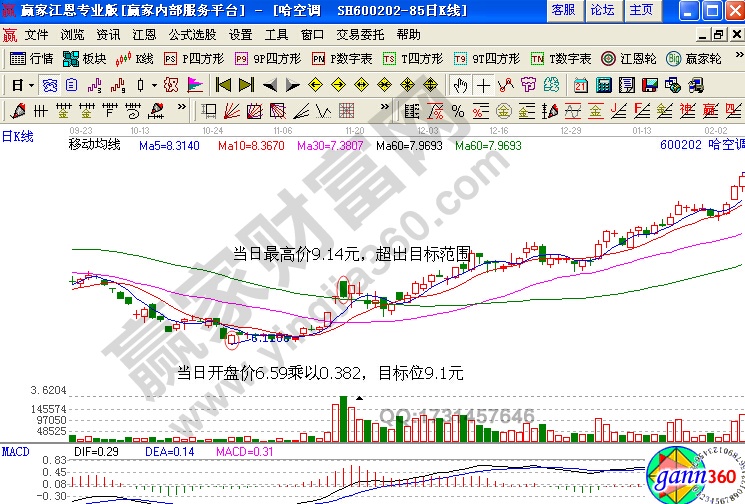This screenshot has width=745, height=504.
Task: Open the 江恩轮 Gann wheel tool
Action: click(x=631, y=58)
